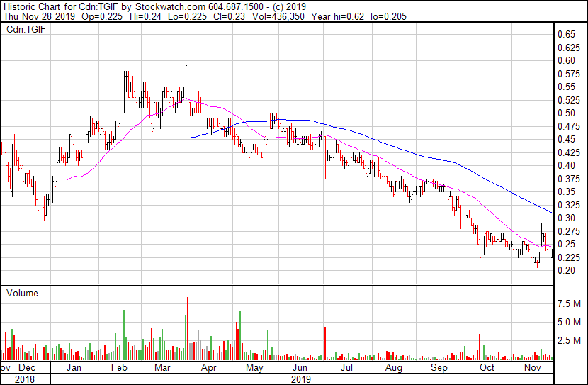Screen dimensions: 588x385
Task: Click the 0.325 price axis label
Action: (x=569, y=205)
